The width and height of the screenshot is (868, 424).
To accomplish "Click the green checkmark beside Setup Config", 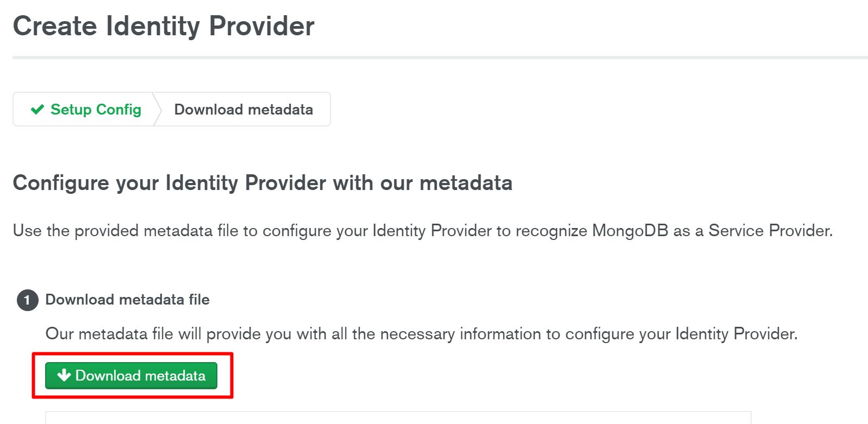I will pos(38,110).
